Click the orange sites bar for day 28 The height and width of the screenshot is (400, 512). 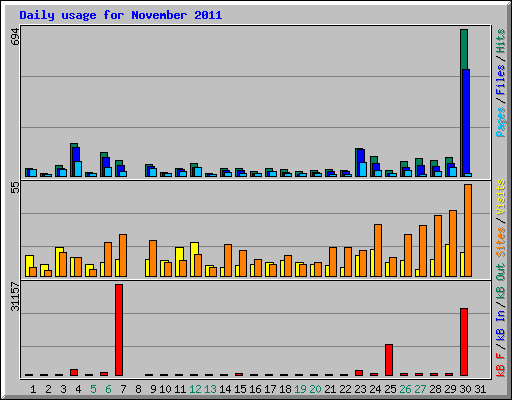point(438,246)
